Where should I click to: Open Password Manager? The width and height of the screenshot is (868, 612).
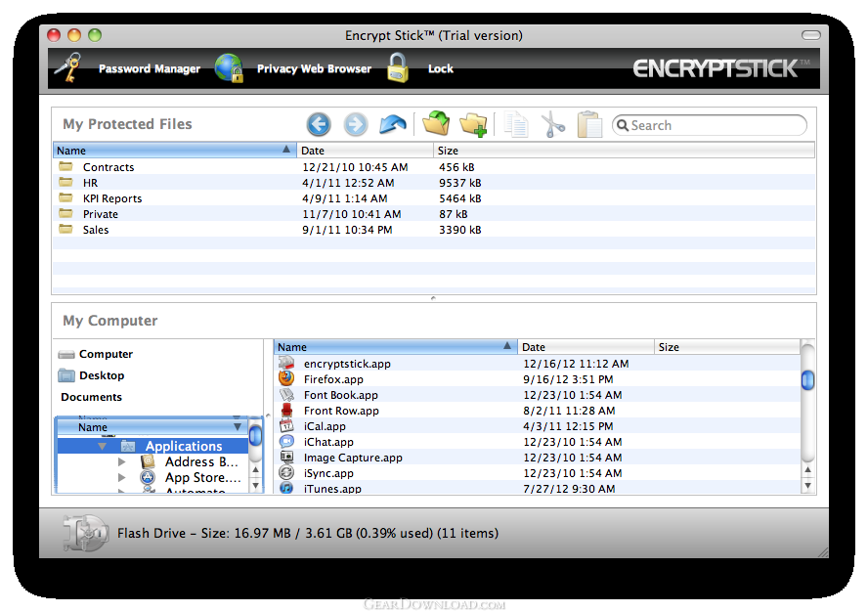tap(150, 68)
